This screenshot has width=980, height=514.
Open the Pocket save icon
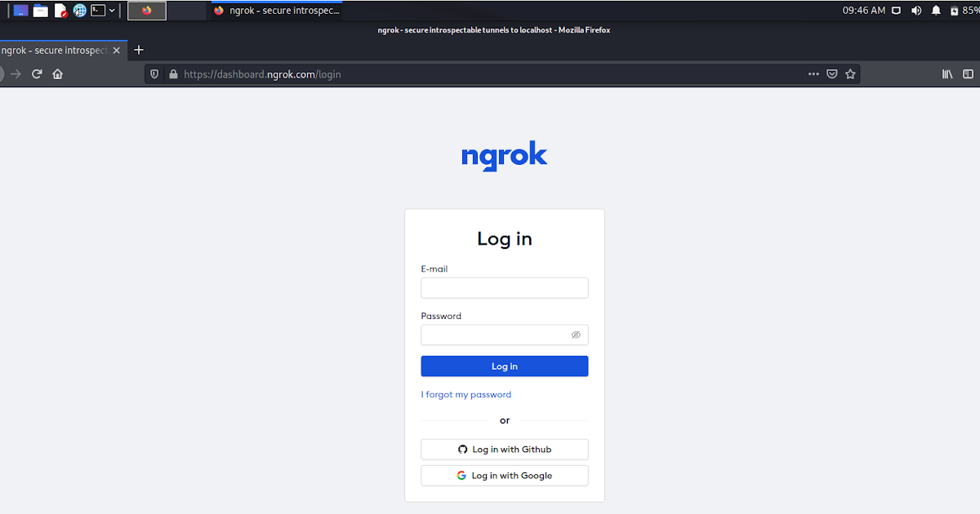831,73
